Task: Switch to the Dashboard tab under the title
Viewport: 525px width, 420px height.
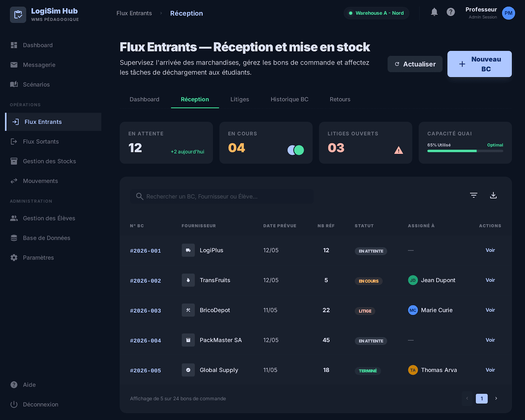Action: coord(144,99)
